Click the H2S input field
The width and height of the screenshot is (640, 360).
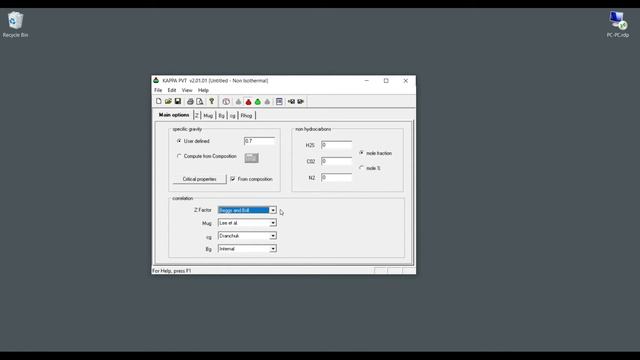(336, 145)
